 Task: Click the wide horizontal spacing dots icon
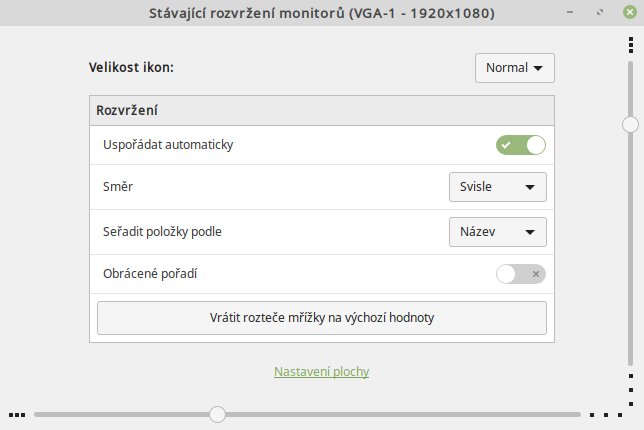tap(606, 415)
